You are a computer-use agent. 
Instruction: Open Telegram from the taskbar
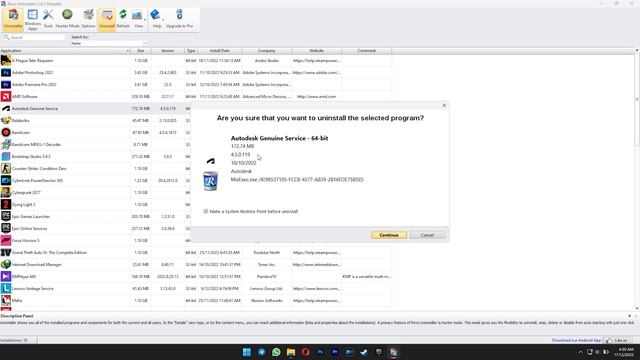pyautogui.click(x=261, y=352)
